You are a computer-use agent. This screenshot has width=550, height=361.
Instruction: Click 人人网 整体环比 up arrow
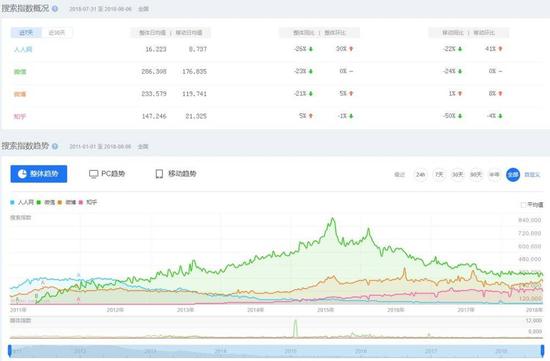click(x=351, y=49)
